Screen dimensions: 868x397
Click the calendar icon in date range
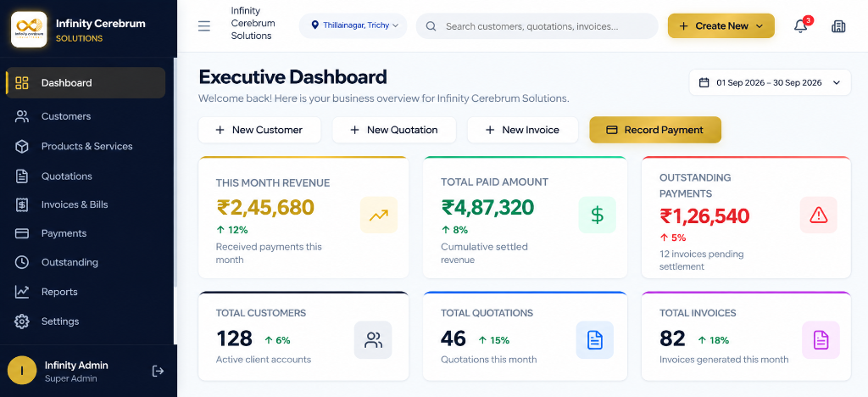click(x=704, y=82)
